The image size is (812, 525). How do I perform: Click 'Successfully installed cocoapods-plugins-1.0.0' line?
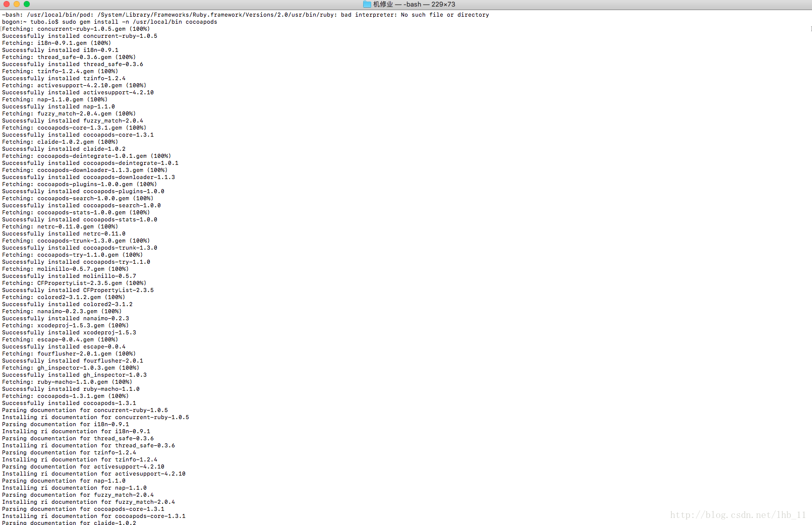pos(83,191)
